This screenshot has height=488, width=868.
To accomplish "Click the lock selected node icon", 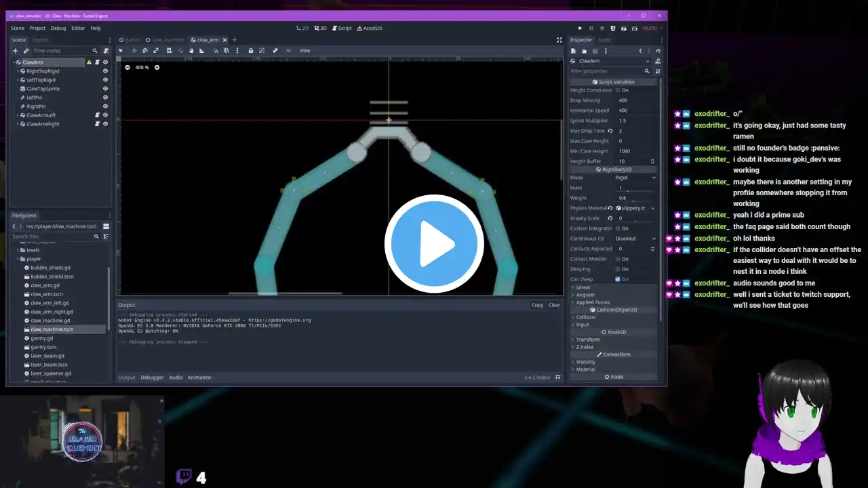I will (x=251, y=51).
